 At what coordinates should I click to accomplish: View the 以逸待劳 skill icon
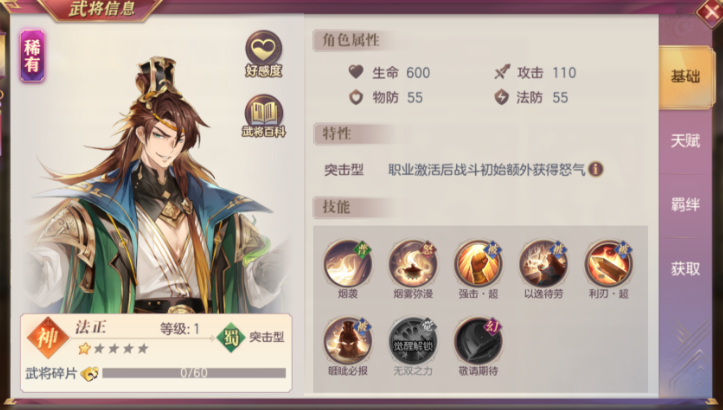pos(543,264)
